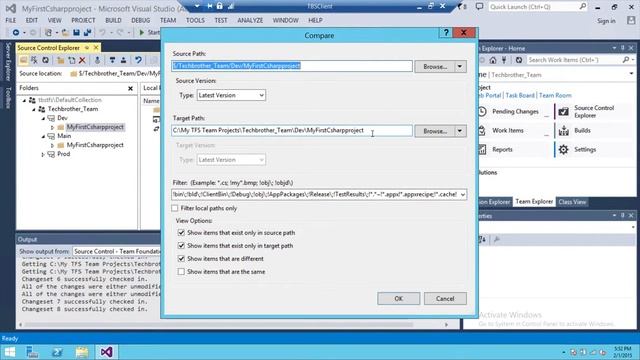Click the Home icon in Team Explorer
Viewport: 640px width, 360px height.
click(493, 60)
